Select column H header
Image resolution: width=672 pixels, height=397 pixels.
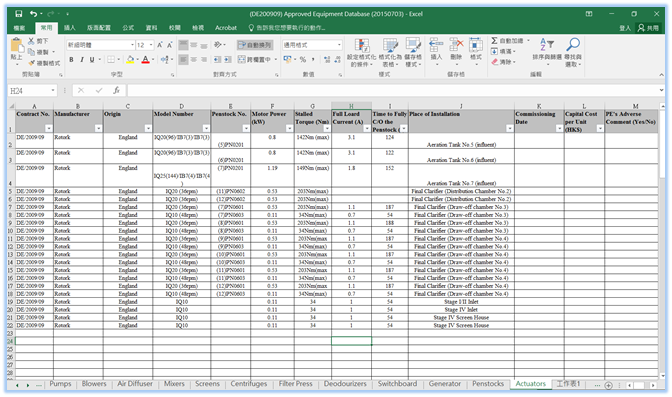(x=351, y=106)
